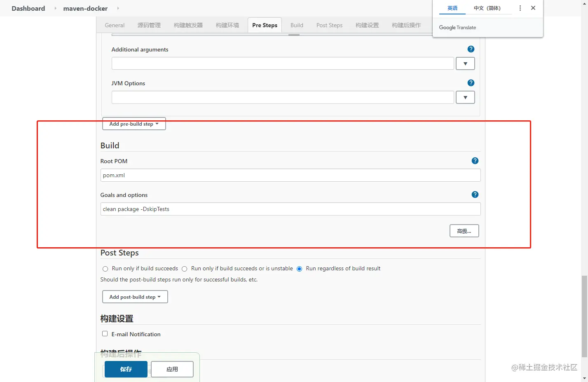Expand Dashboard breadcrumb arrow

[x=55, y=8]
